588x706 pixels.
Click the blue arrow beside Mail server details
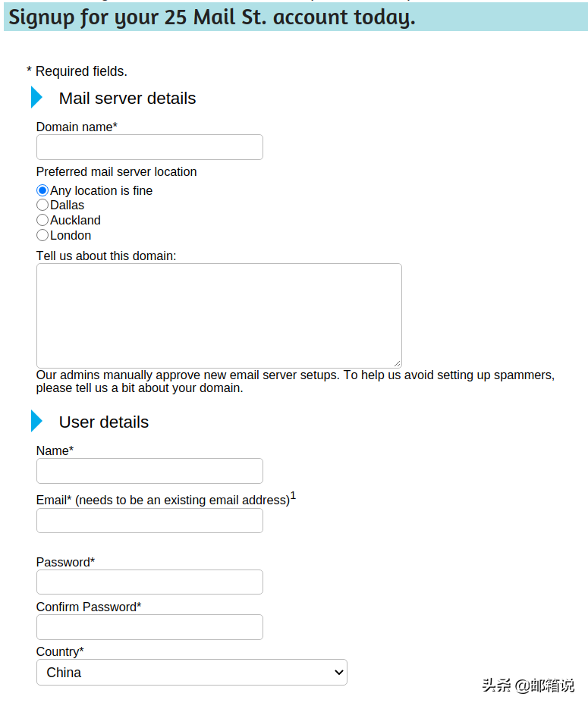pos(36,97)
